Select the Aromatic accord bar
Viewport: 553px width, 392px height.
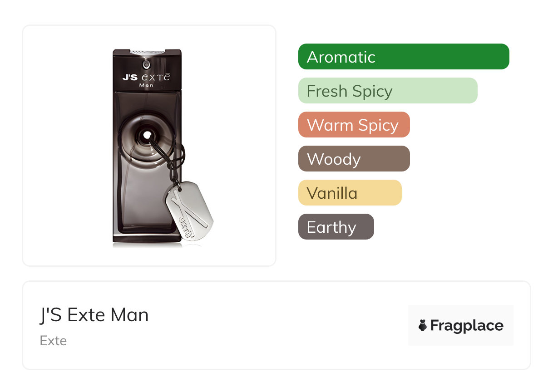pyautogui.click(x=403, y=57)
